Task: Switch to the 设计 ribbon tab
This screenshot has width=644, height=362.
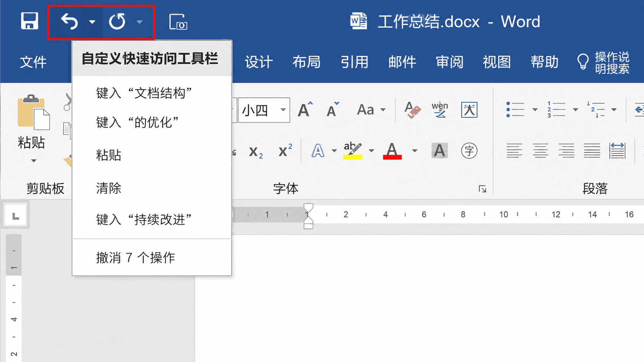Action: coord(259,62)
